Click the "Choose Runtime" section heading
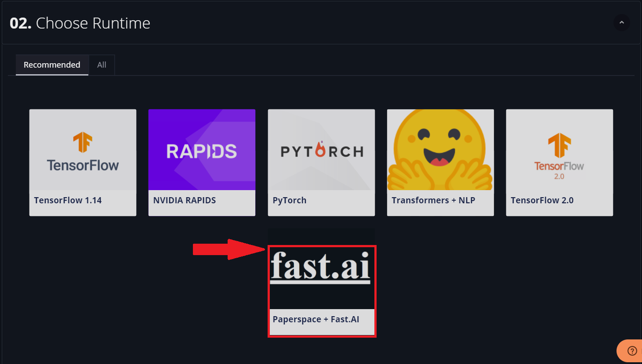Screen dimensions: 642x364 [93, 23]
